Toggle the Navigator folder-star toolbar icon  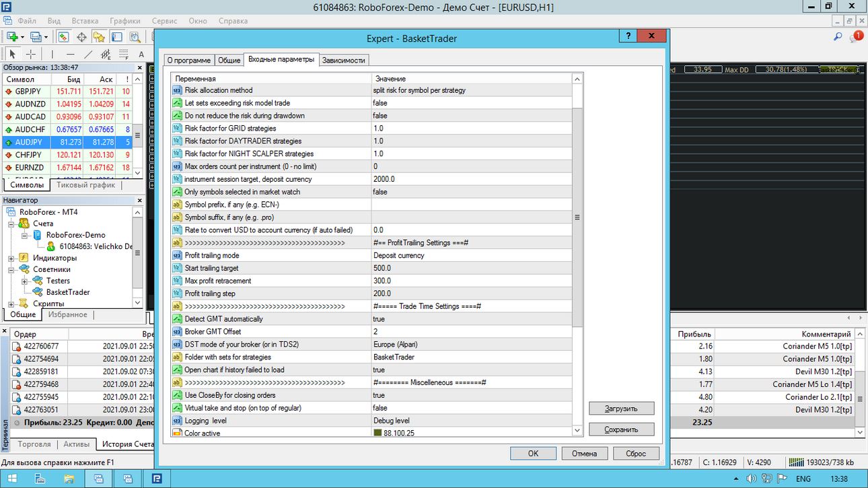(x=99, y=37)
